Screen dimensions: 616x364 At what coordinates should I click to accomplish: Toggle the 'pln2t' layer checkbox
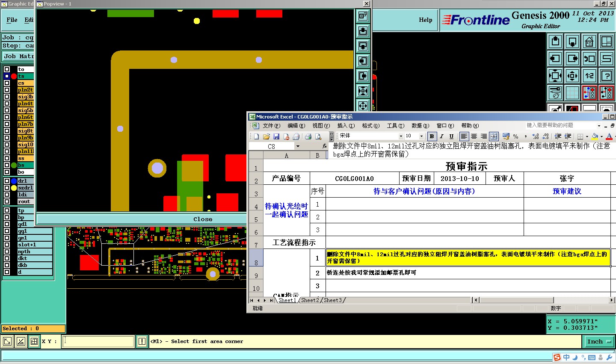click(7, 90)
